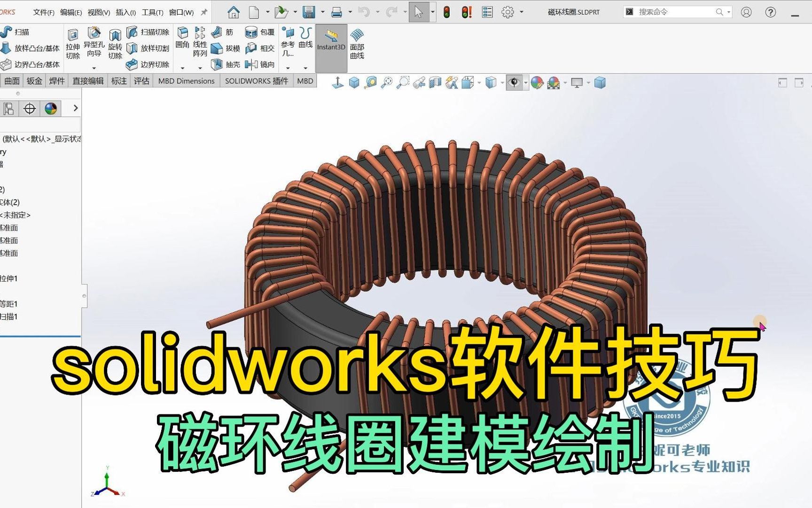
Task: Expand the search command dropdown arrow
Action: tap(729, 12)
